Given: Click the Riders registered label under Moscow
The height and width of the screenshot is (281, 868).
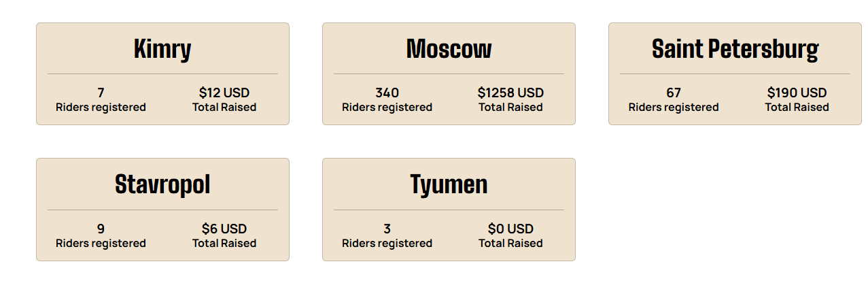Looking at the screenshot, I should pos(387,108).
